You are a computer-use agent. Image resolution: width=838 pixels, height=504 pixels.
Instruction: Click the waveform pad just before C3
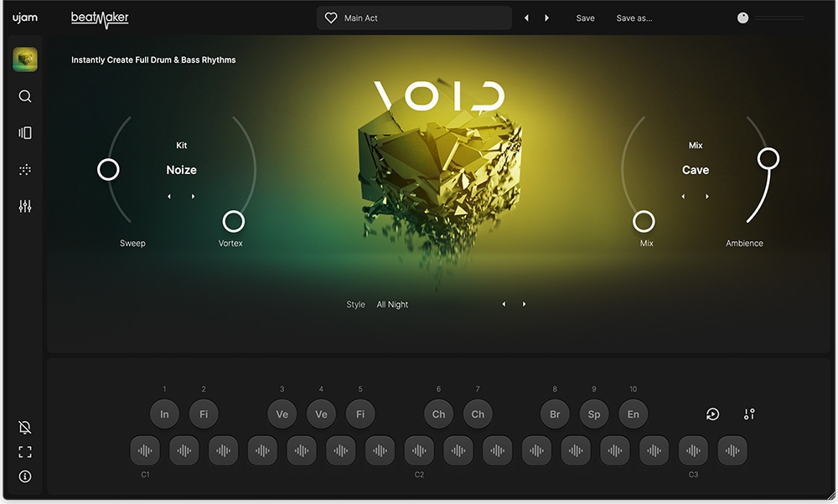(654, 450)
